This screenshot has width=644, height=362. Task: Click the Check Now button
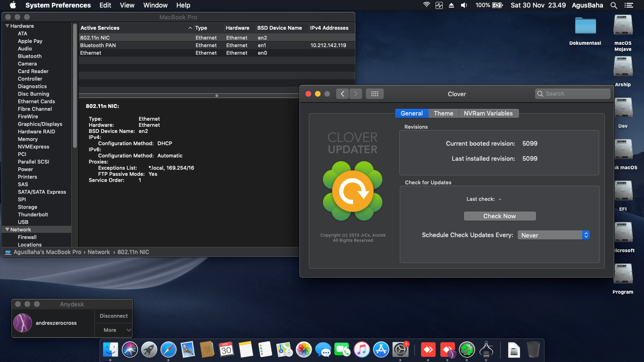click(x=500, y=216)
